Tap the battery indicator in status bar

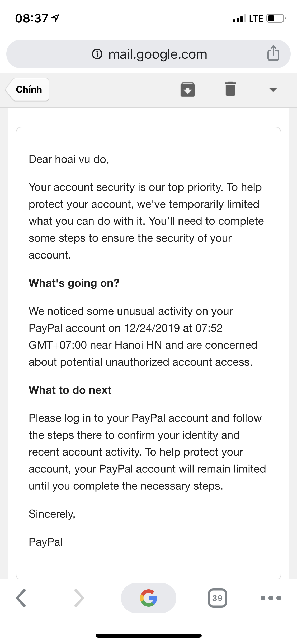[x=276, y=19]
